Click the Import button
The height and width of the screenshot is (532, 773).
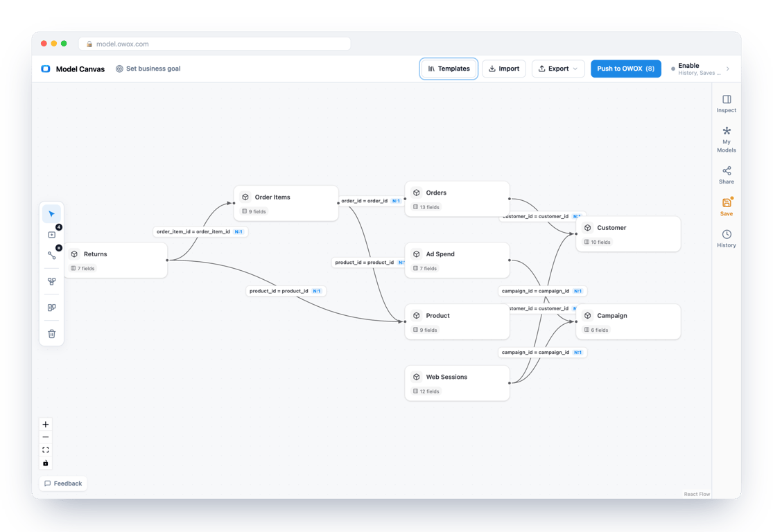coord(504,69)
